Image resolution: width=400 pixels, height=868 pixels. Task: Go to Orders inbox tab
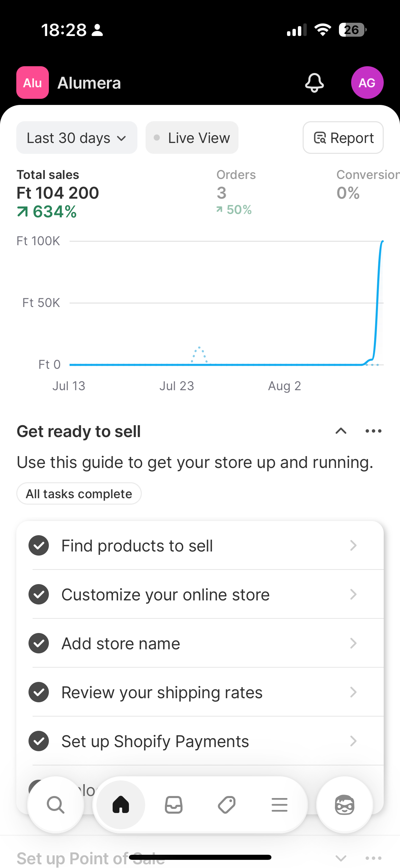pos(174,804)
